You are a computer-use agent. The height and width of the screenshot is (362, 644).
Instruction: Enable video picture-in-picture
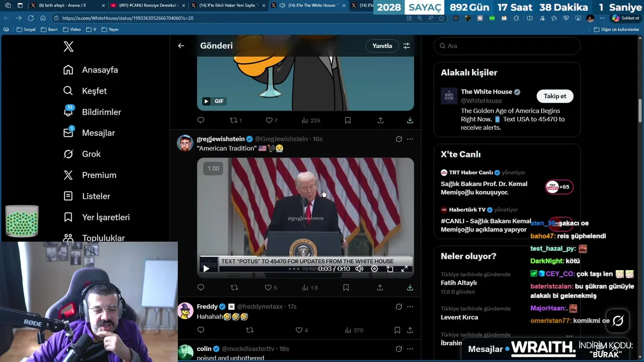pyautogui.click(x=389, y=269)
